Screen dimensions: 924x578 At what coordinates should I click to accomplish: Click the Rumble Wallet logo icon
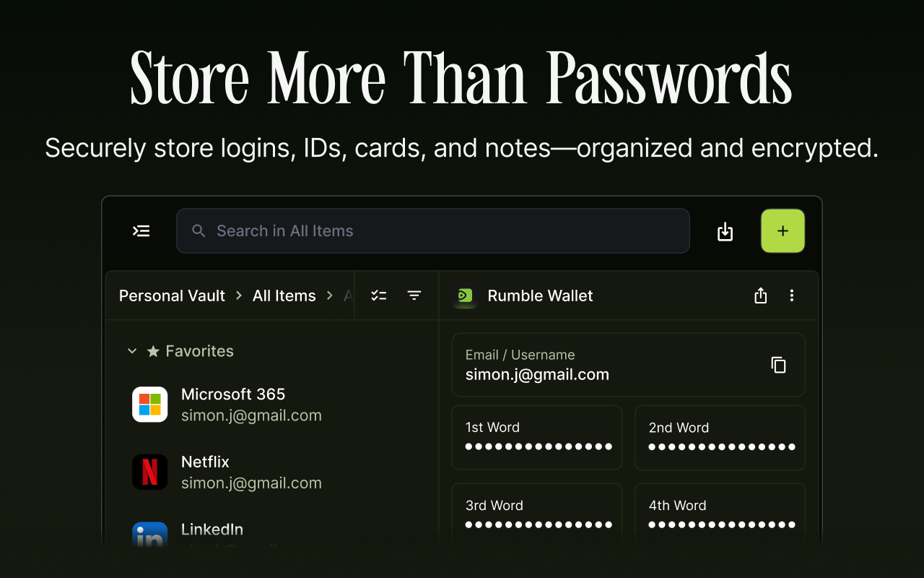coord(466,296)
